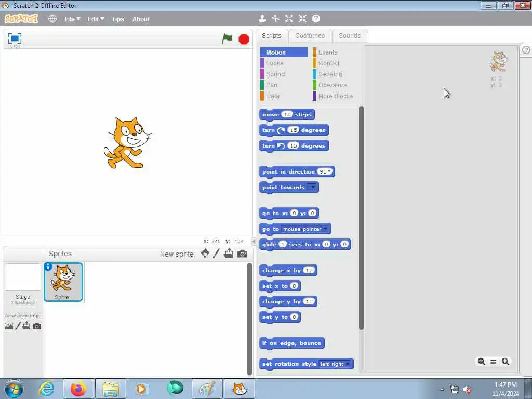Click value field in set x to block

tap(294, 286)
